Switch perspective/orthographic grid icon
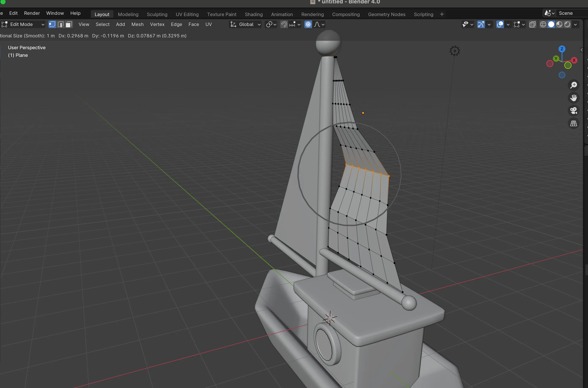This screenshot has width=588, height=388. tap(574, 123)
